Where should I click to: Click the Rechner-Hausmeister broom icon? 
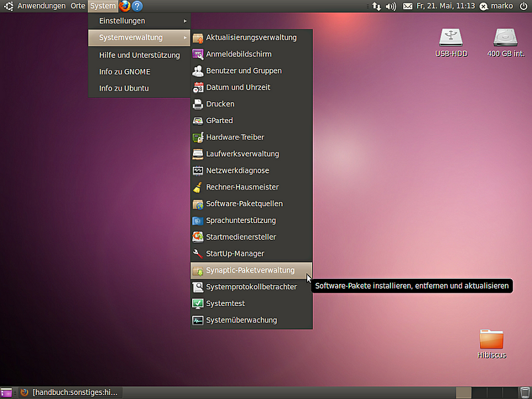coord(198,188)
